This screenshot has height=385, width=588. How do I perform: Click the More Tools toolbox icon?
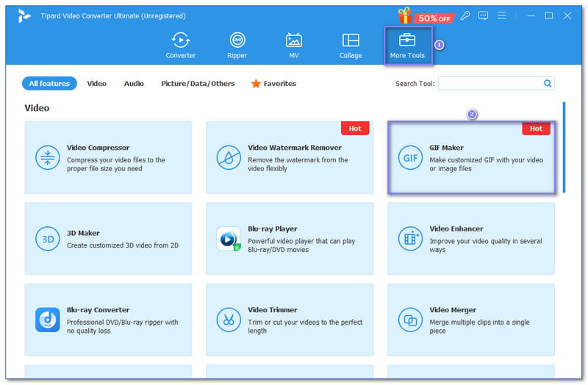[407, 40]
